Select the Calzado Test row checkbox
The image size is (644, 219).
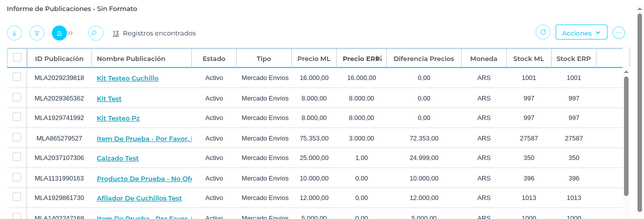pyautogui.click(x=16, y=157)
